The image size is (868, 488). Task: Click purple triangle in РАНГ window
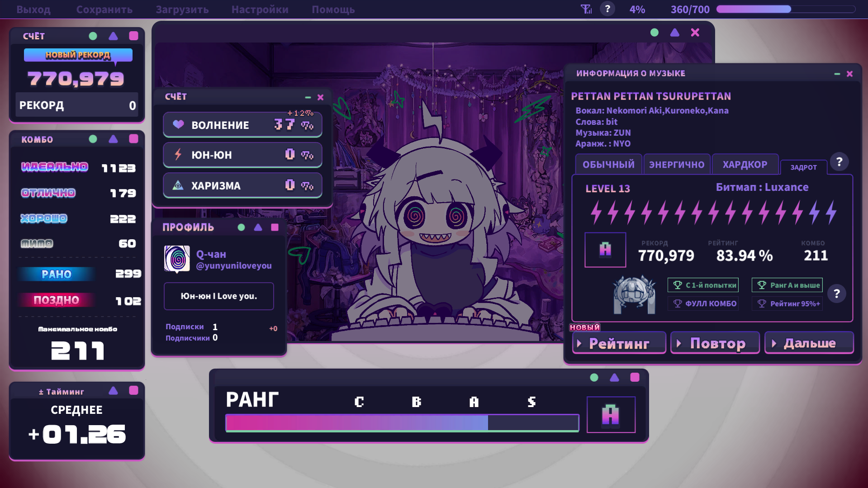(x=614, y=377)
